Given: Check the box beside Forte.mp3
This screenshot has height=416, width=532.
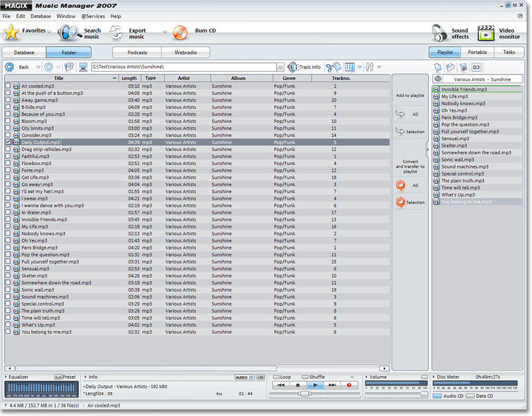Looking at the screenshot, I should [x=8, y=170].
